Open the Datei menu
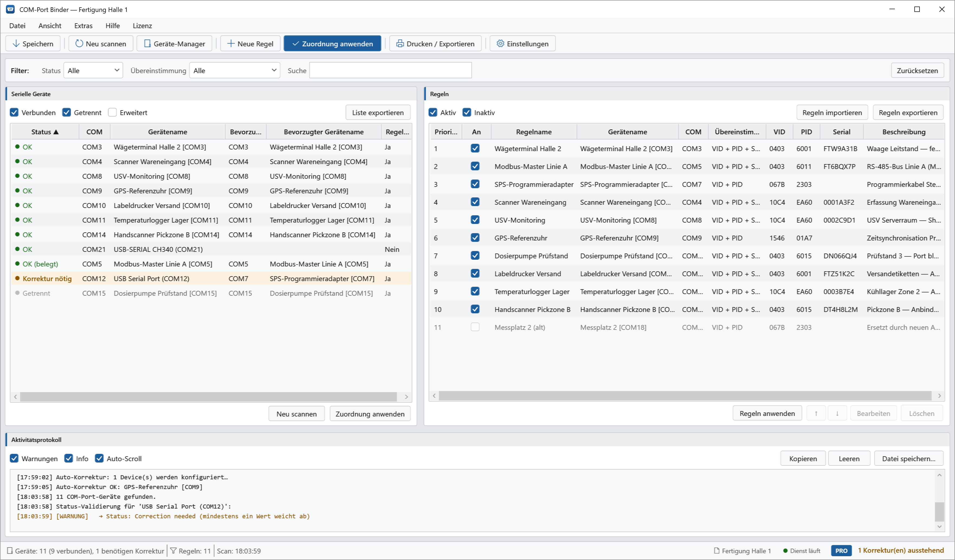This screenshot has width=955, height=560. [17, 26]
